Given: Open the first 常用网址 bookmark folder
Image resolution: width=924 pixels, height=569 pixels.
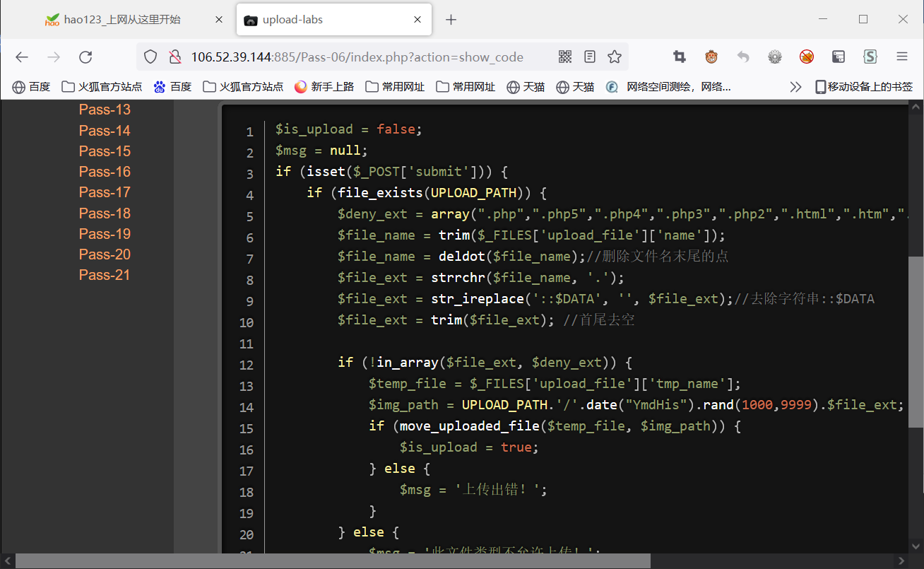Looking at the screenshot, I should click(x=396, y=87).
